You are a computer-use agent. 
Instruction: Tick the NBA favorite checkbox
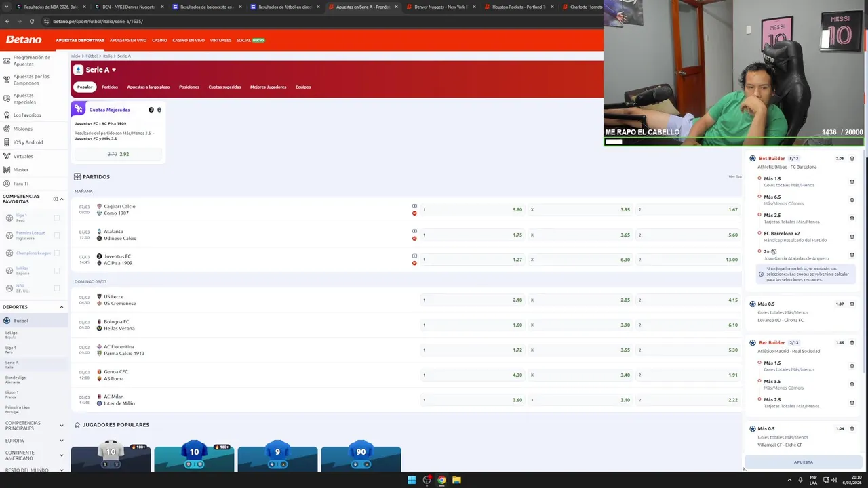tap(57, 288)
